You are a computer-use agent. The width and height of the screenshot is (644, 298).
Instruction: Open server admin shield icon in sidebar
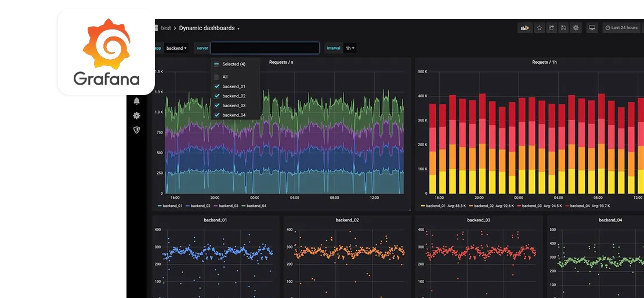(x=137, y=130)
